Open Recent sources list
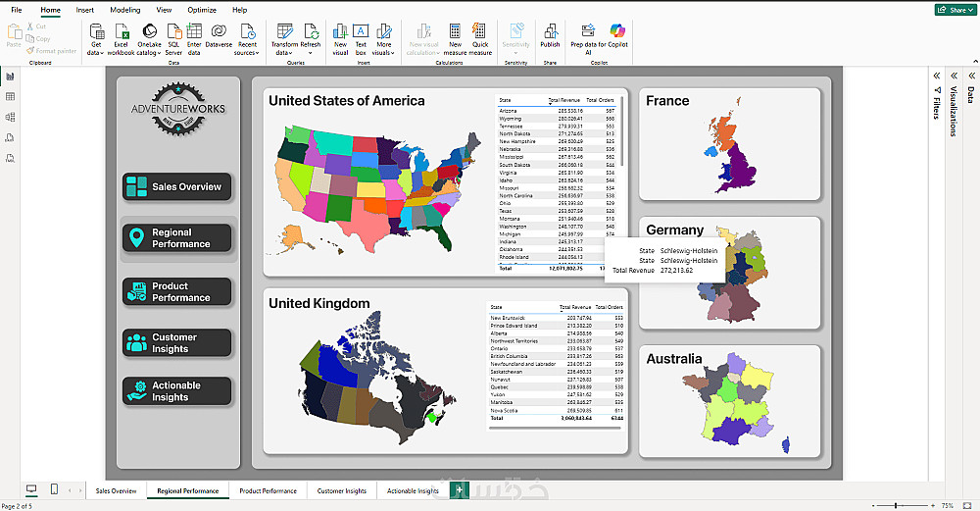 pos(247,39)
